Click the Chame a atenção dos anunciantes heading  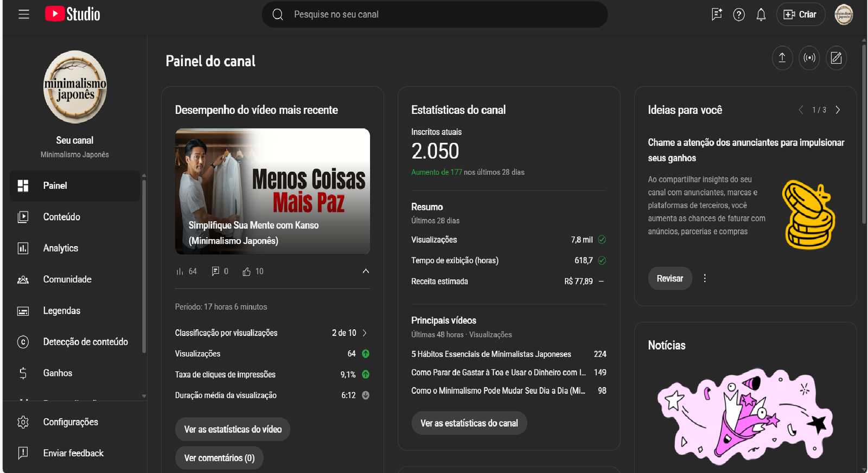point(746,150)
